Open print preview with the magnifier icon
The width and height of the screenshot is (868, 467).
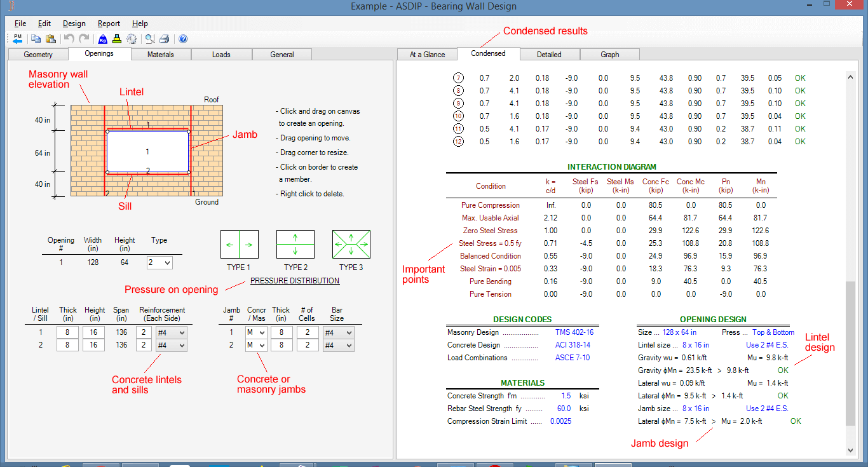pyautogui.click(x=150, y=39)
